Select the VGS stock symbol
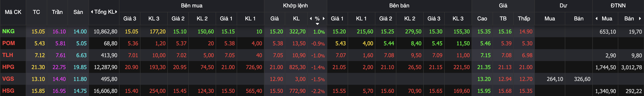Image resolution: width=644 pixels, height=96 pixels. pyautogui.click(x=8, y=79)
